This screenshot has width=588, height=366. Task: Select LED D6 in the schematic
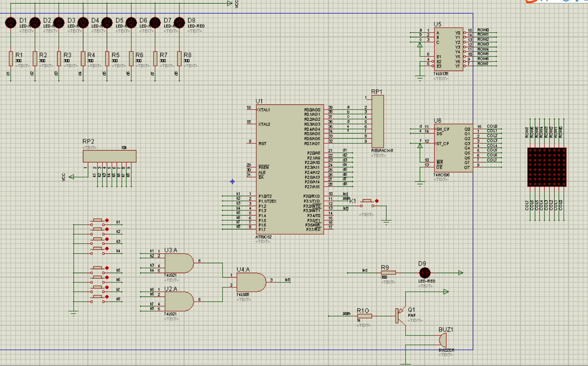click(x=131, y=23)
